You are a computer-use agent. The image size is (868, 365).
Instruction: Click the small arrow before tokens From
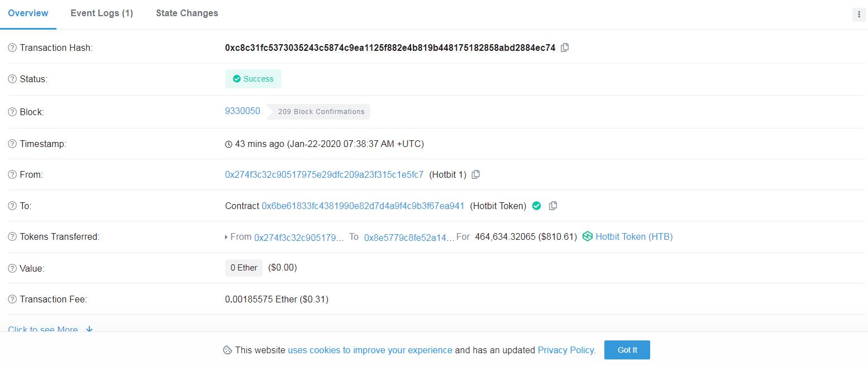point(226,238)
